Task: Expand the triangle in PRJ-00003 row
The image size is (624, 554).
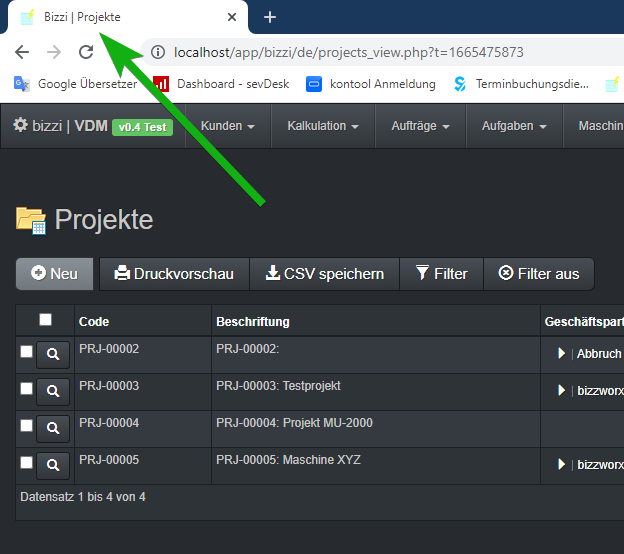Action: pos(562,390)
